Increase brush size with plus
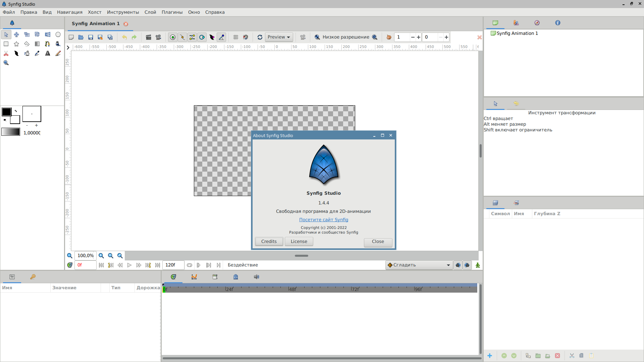The width and height of the screenshot is (644, 362). click(37, 125)
